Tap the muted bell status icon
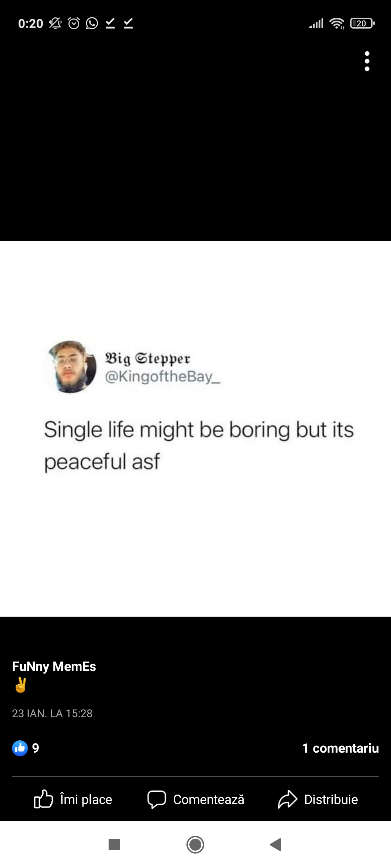The height and width of the screenshot is (868, 391). pyautogui.click(x=55, y=24)
